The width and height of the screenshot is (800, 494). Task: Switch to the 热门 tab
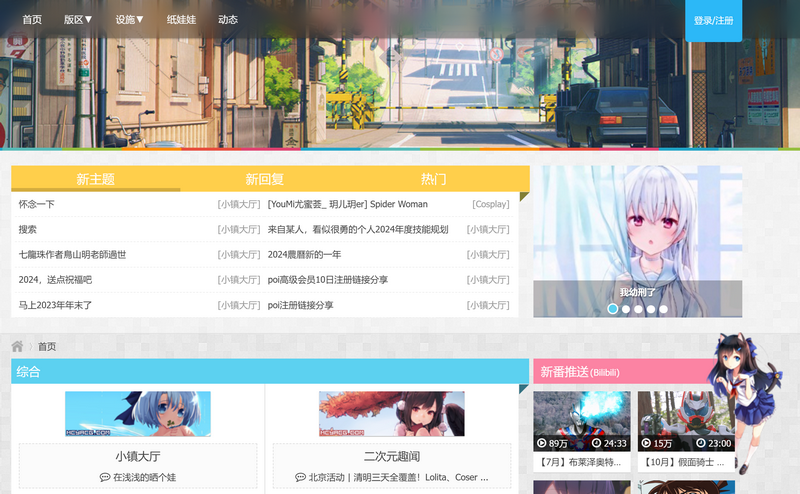(433, 179)
